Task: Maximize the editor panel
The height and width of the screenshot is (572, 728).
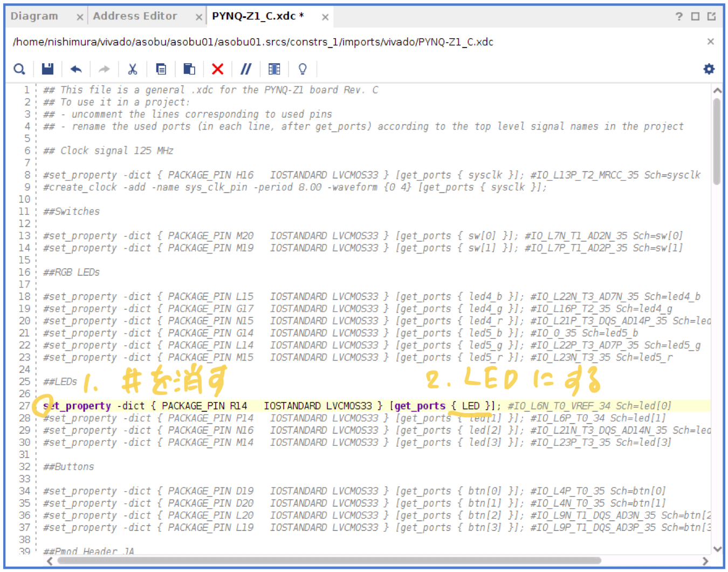Action: click(x=695, y=17)
